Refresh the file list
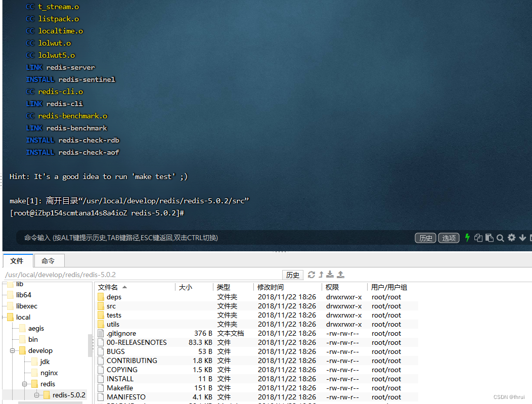This screenshot has width=532, height=404. coord(312,275)
